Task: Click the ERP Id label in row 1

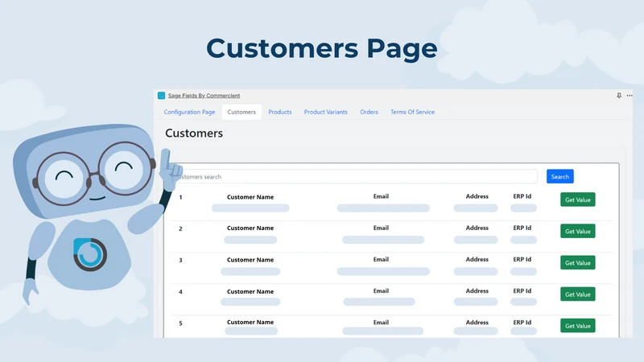Action: click(522, 196)
